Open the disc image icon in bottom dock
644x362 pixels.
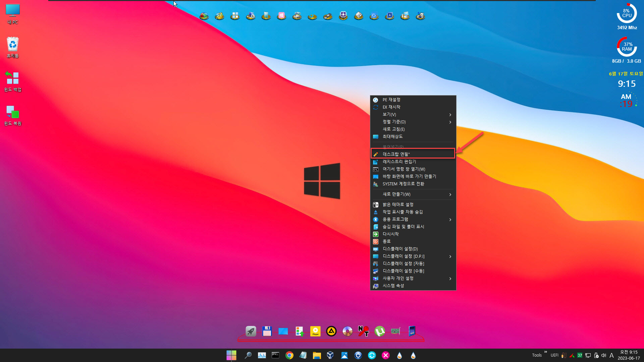click(x=347, y=331)
